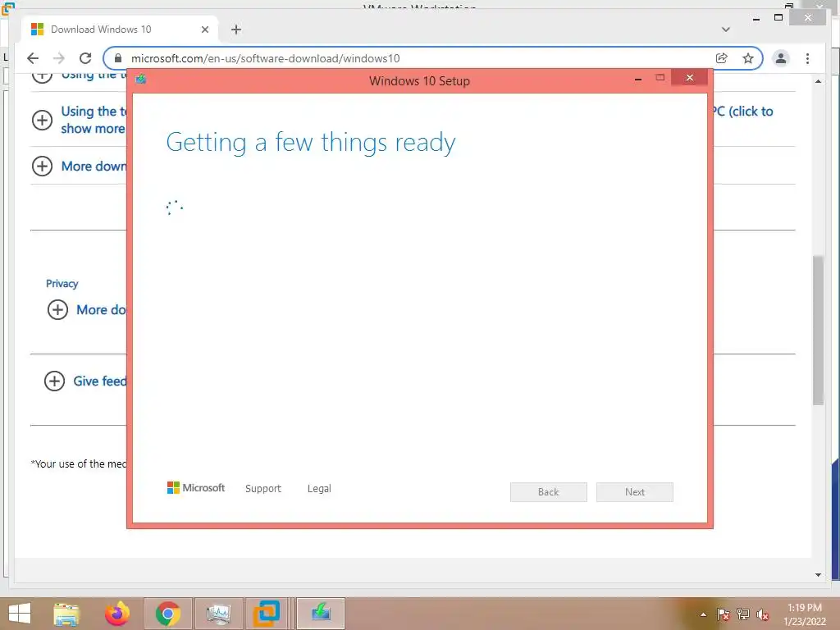Click the Windows 10 Setup title bar icon
This screenshot has width=840, height=630.
pos(141,80)
